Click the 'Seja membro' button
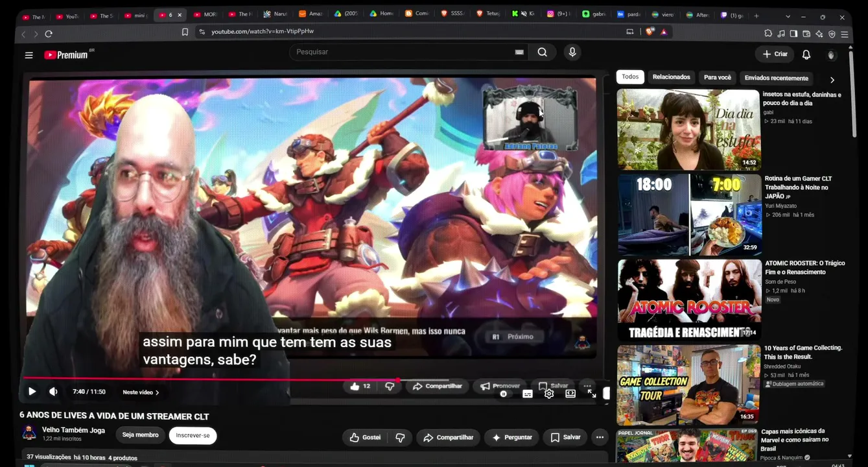 point(141,435)
